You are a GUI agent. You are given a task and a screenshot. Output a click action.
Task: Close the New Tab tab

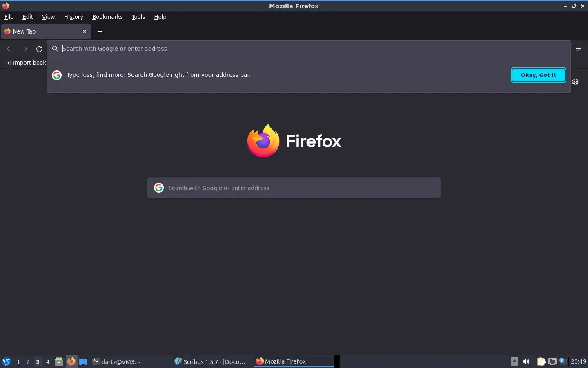[x=85, y=31]
